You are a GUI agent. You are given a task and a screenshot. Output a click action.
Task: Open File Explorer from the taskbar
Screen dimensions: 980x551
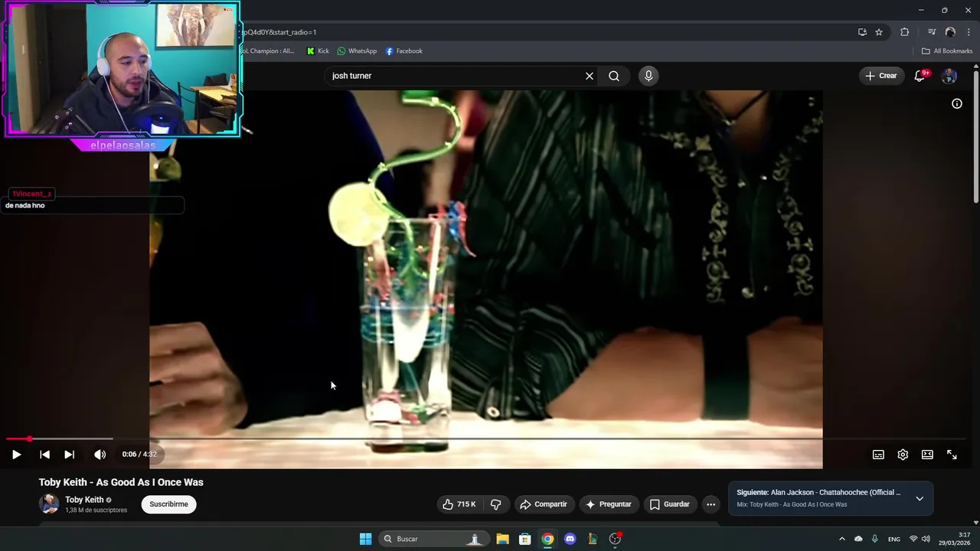coord(502,539)
